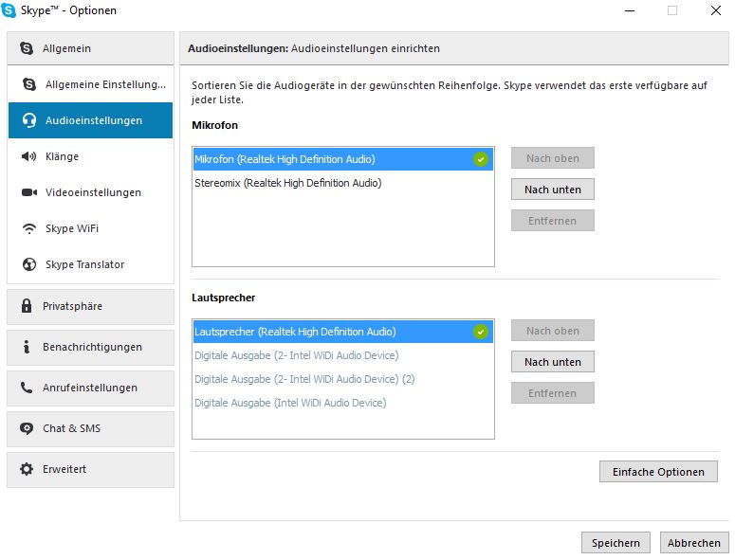Screen dimensions: 735x560
Task: Move microphone down with Nach unten
Action: click(553, 190)
